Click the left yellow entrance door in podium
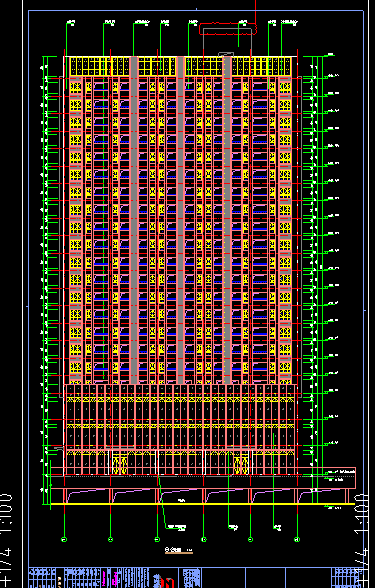 [x=120, y=466]
